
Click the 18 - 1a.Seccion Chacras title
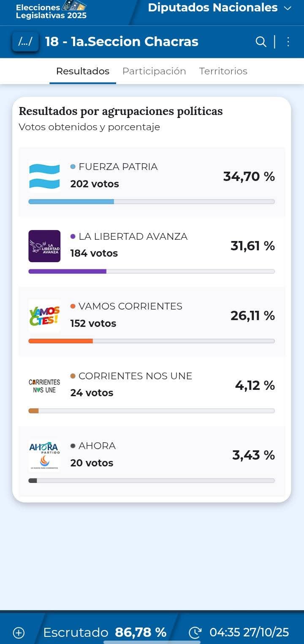(x=122, y=42)
